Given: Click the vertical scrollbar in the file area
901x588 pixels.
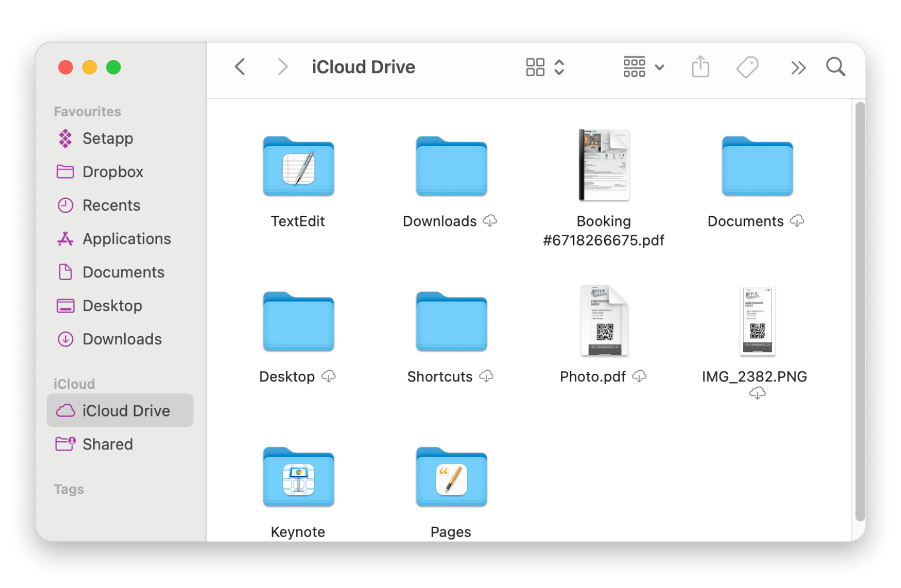Looking at the screenshot, I should (859, 312).
